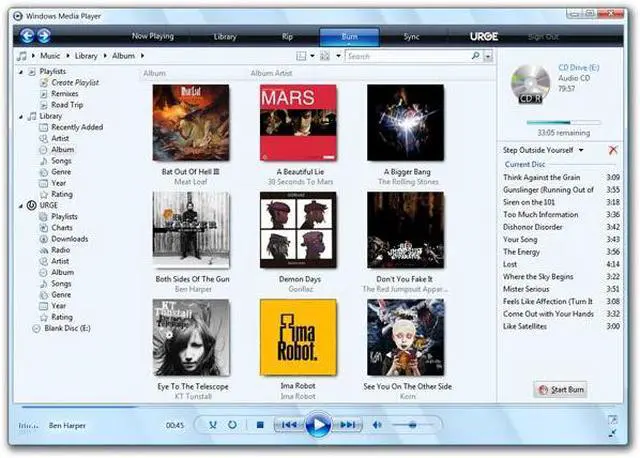Clear burn list with red X
640x458 pixels.
(613, 150)
